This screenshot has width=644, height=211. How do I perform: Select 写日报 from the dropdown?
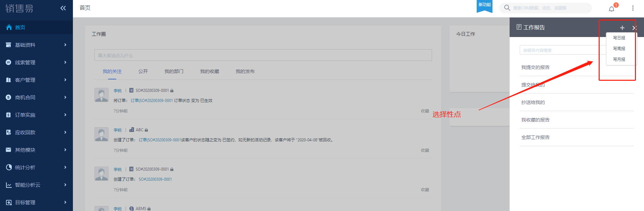pos(619,38)
